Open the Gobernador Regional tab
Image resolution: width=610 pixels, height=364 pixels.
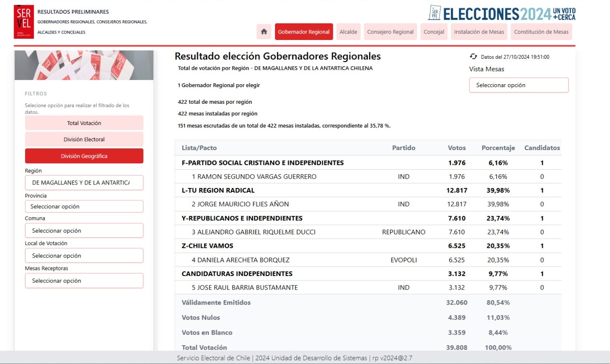tap(304, 32)
